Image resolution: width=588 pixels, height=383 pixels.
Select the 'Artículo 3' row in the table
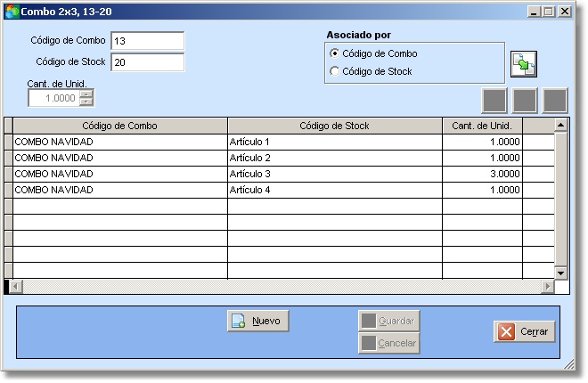334,174
